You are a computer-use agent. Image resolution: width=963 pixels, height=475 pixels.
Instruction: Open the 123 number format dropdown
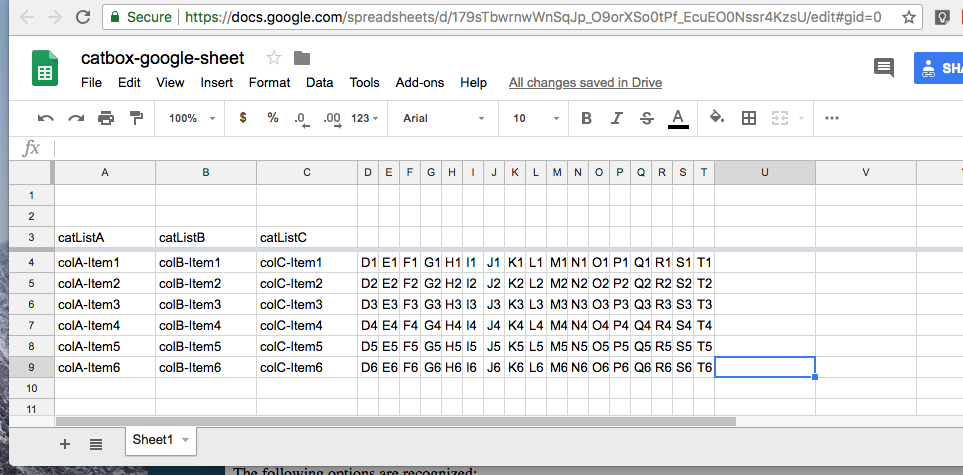365,118
